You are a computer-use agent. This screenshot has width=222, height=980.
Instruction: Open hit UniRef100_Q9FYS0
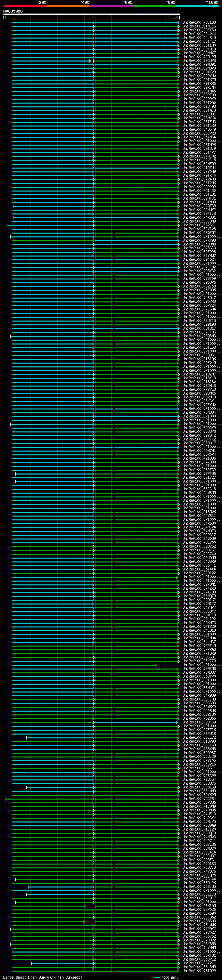[x=199, y=30]
